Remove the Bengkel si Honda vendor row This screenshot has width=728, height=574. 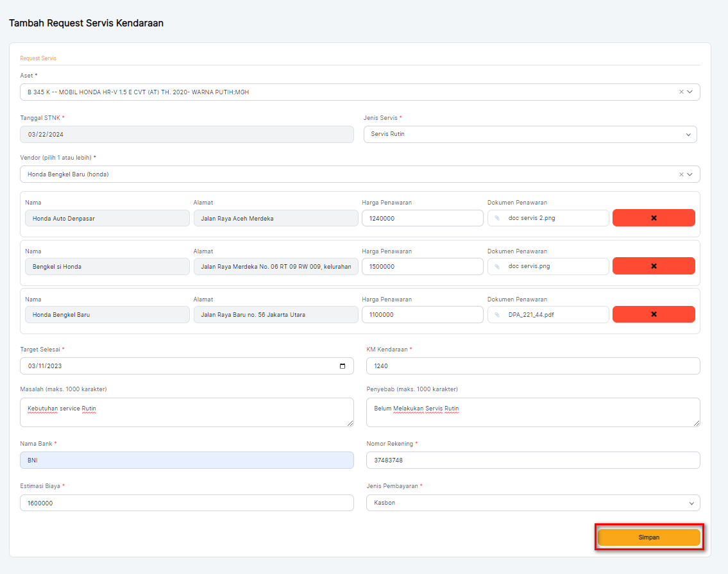(x=653, y=266)
